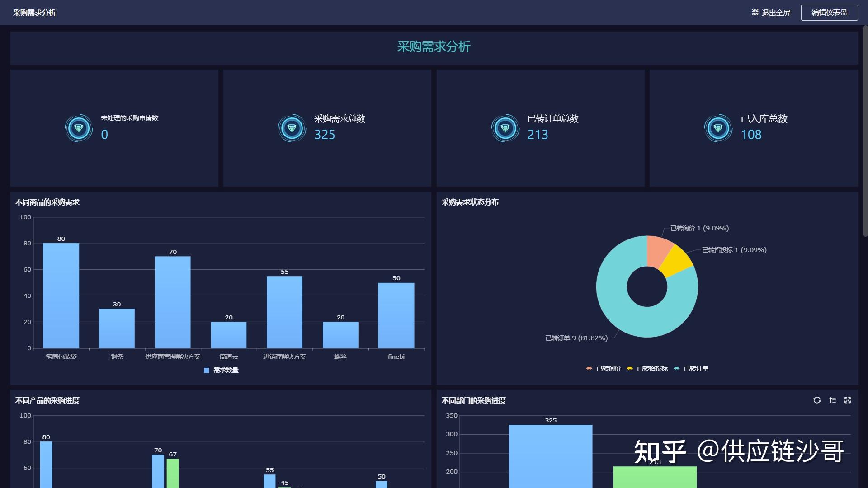Click the refresh icon on 不同部门的采购进度 panel
The width and height of the screenshot is (868, 488).
coord(817,399)
